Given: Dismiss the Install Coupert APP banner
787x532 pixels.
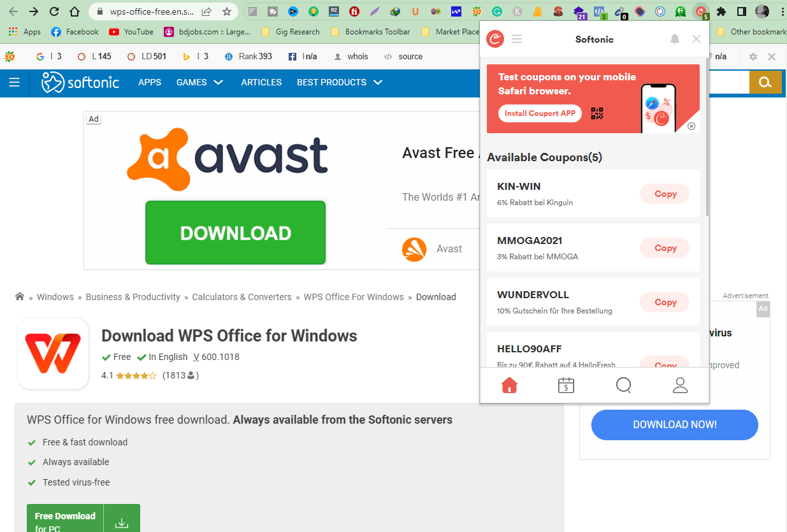Looking at the screenshot, I should (x=691, y=126).
